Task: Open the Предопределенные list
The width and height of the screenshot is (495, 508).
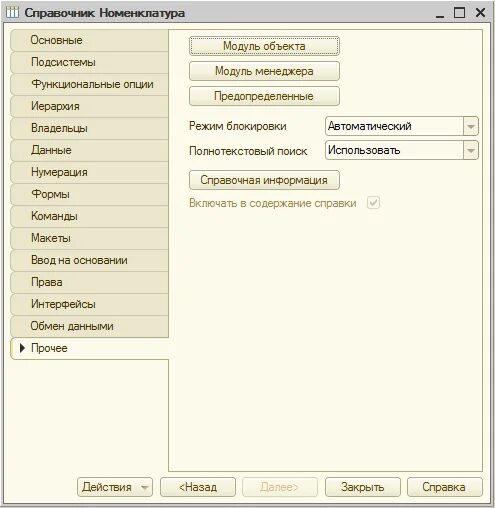Action: [x=264, y=96]
